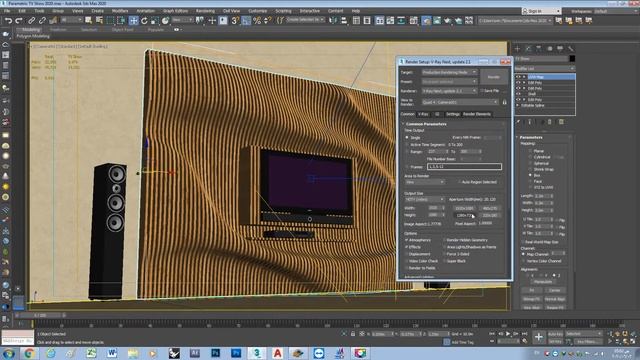
Task: Open the View to Render dropdown
Action: [460, 102]
